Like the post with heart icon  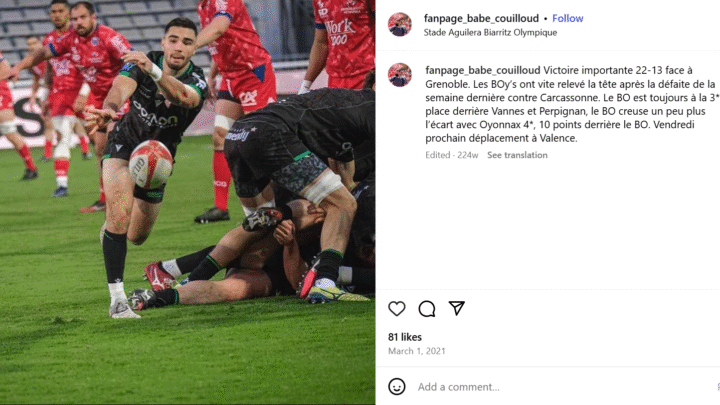[397, 309]
